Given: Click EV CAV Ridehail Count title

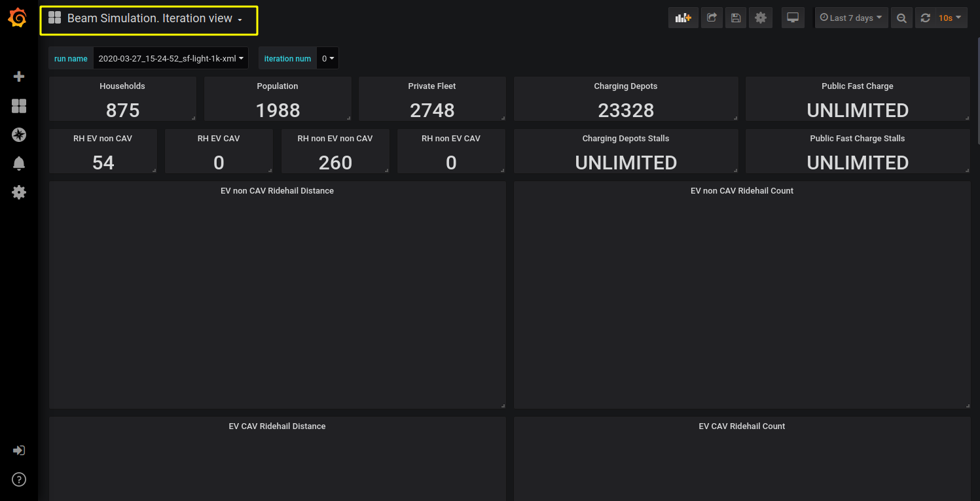Looking at the screenshot, I should (742, 426).
